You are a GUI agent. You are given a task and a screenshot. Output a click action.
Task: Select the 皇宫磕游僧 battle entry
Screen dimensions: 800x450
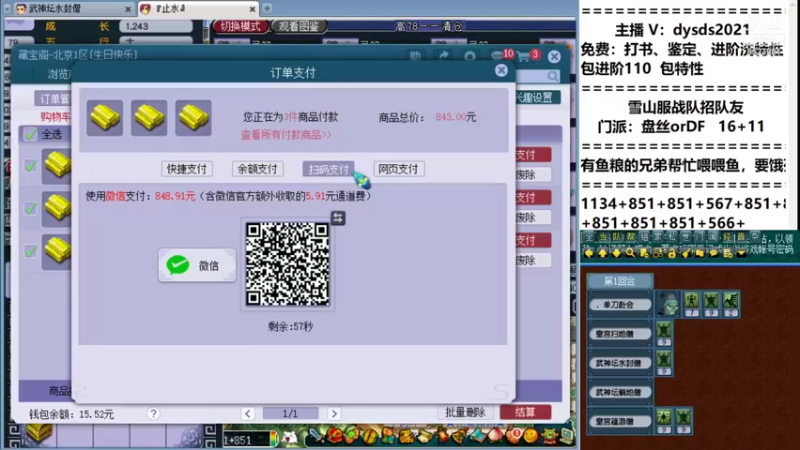coord(620,421)
